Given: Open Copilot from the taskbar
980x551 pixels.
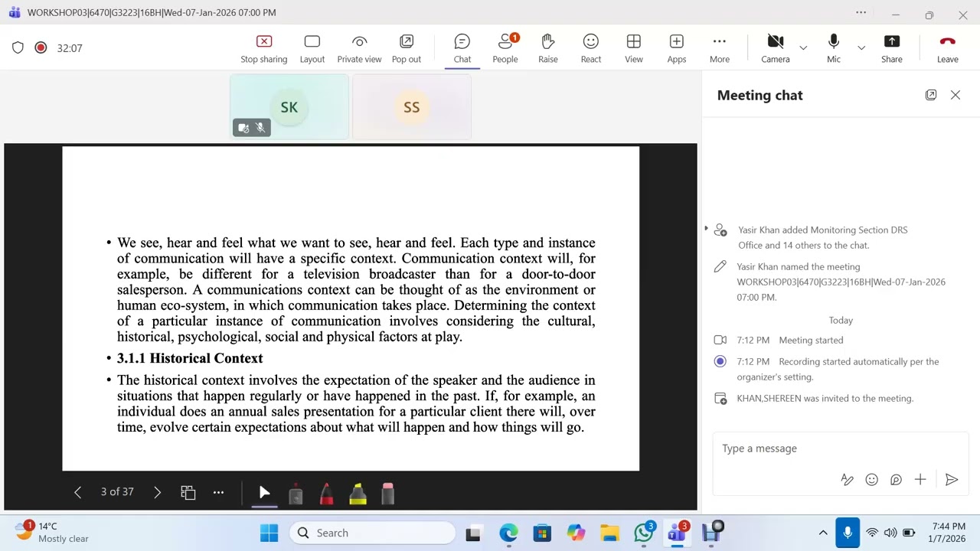Looking at the screenshot, I should [x=576, y=533].
